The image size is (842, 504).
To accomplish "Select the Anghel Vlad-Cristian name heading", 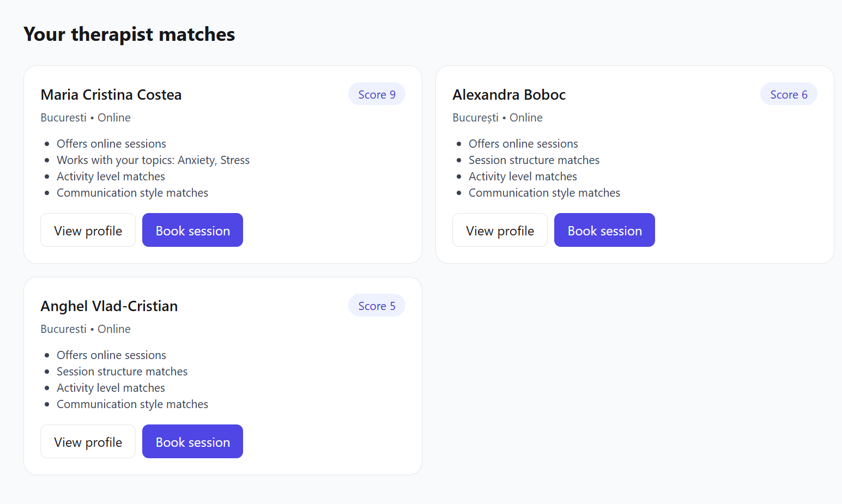I will 109,306.
